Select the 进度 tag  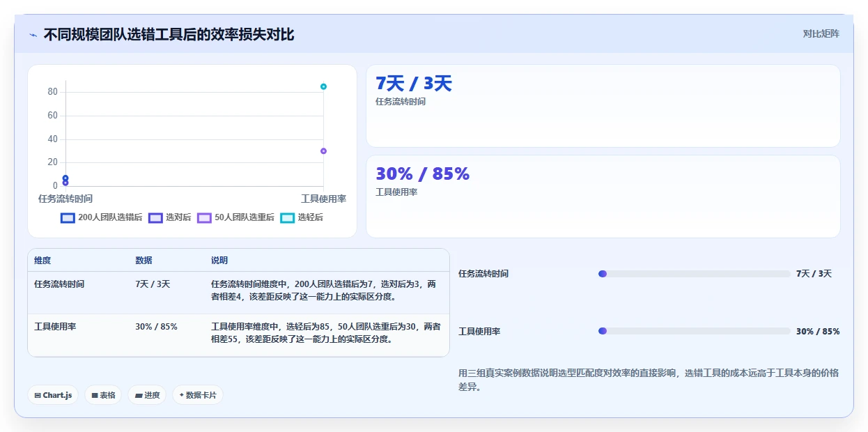pos(147,395)
